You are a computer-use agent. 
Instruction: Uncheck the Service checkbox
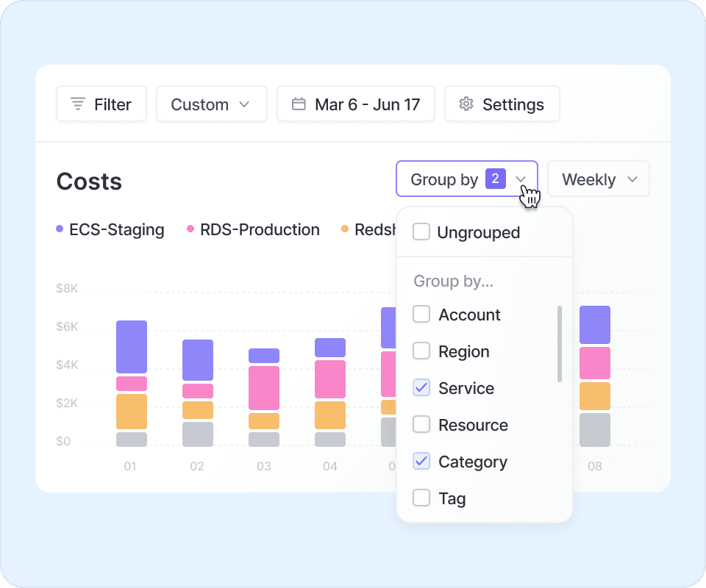pos(421,388)
